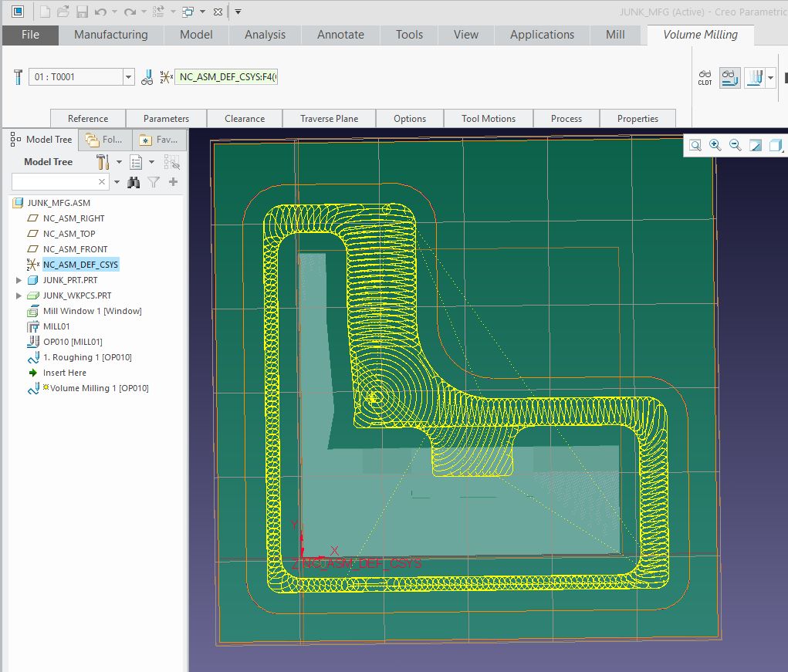This screenshot has width=788, height=672.
Task: Switch to the Manufacturing ribbon tab
Action: click(110, 35)
